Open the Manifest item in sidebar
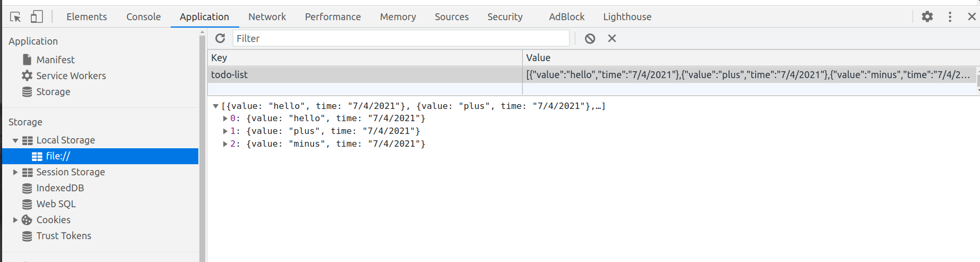Image resolution: width=980 pixels, height=262 pixels. coord(55,60)
